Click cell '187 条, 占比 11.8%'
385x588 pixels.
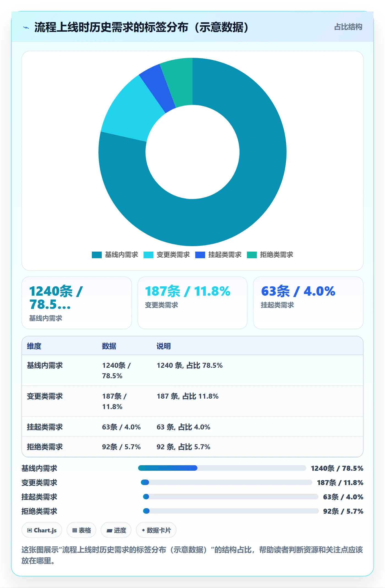point(188,396)
